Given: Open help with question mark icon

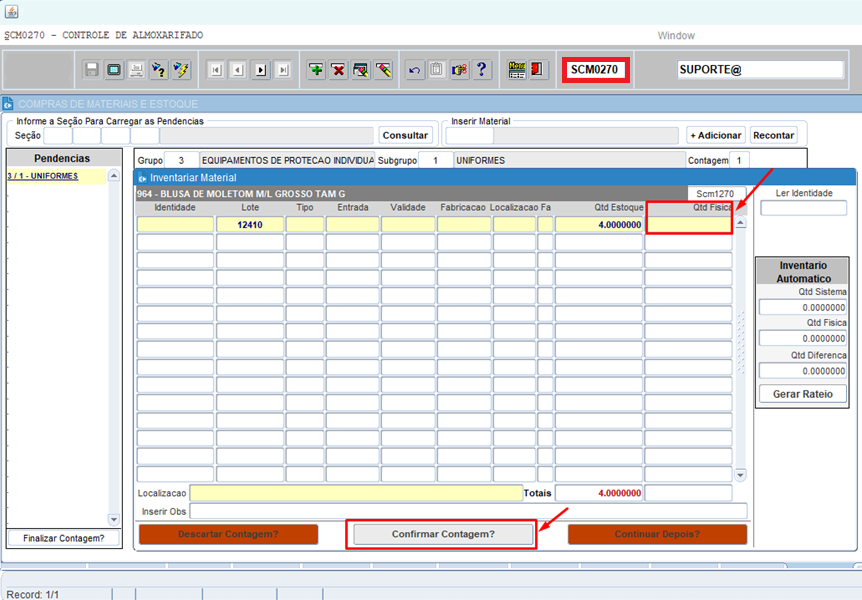Looking at the screenshot, I should click(481, 70).
